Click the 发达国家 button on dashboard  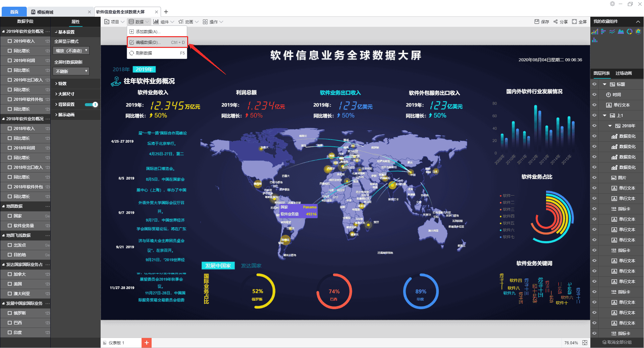[251, 266]
